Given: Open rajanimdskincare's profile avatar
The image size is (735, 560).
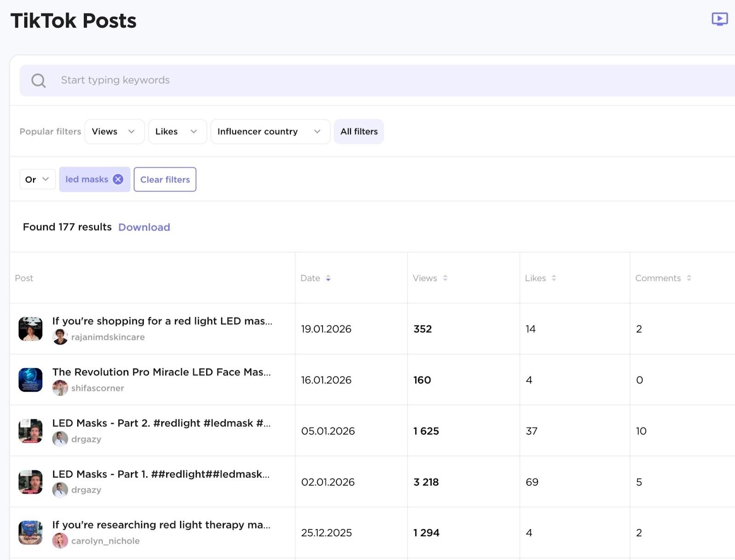Looking at the screenshot, I should [x=60, y=336].
